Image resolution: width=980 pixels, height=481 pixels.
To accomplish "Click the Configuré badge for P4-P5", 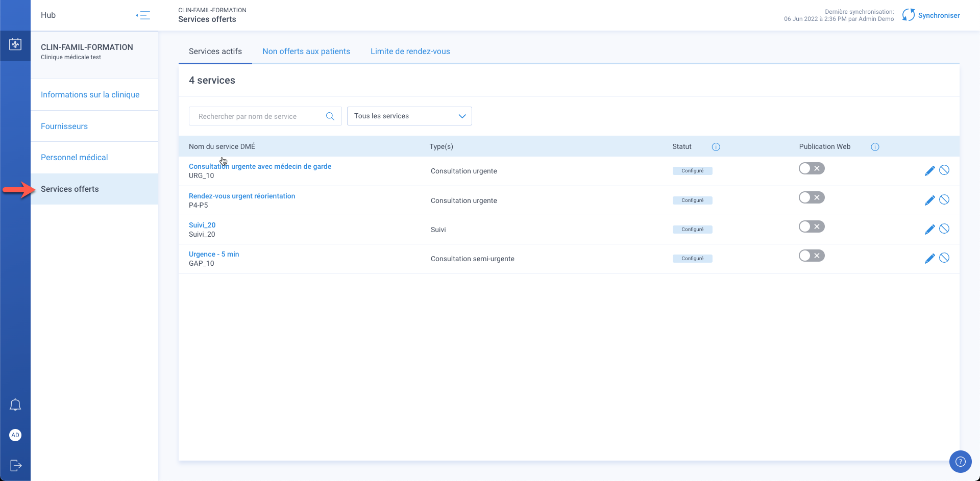I will pyautogui.click(x=693, y=200).
